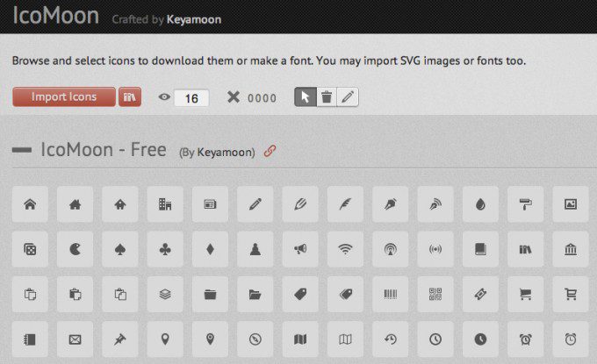The image size is (597, 364).
Task: Select the image picture icon
Action: click(571, 204)
